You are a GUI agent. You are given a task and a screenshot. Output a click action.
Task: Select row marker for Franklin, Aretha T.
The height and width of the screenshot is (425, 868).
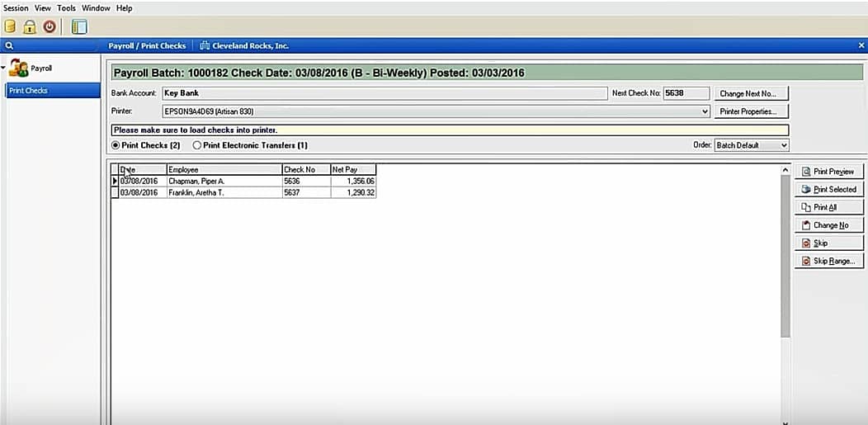click(x=116, y=192)
